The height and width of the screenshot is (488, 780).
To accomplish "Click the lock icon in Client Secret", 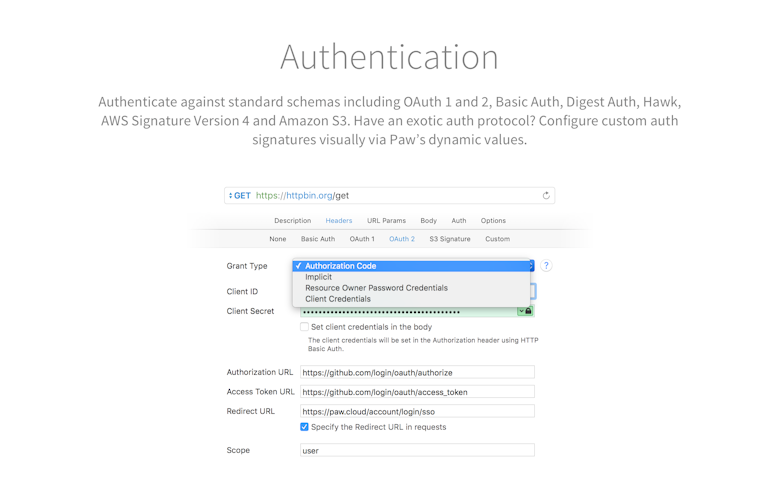I will [529, 311].
